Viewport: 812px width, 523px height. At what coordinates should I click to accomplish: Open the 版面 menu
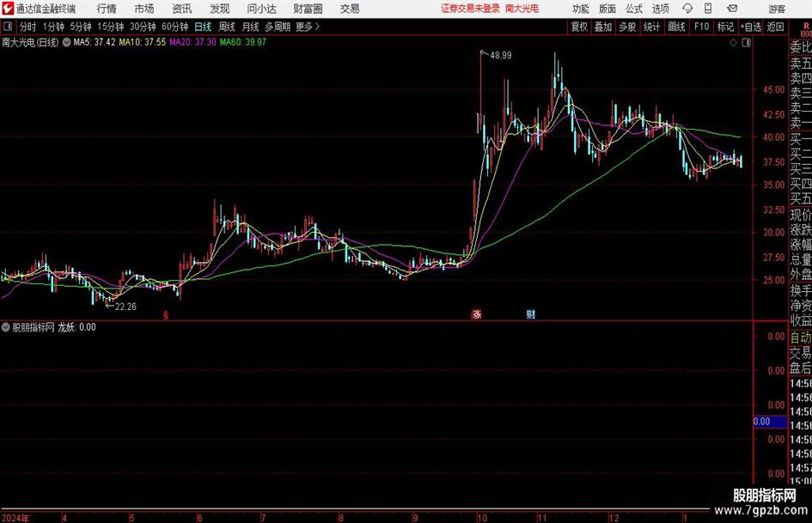click(607, 9)
